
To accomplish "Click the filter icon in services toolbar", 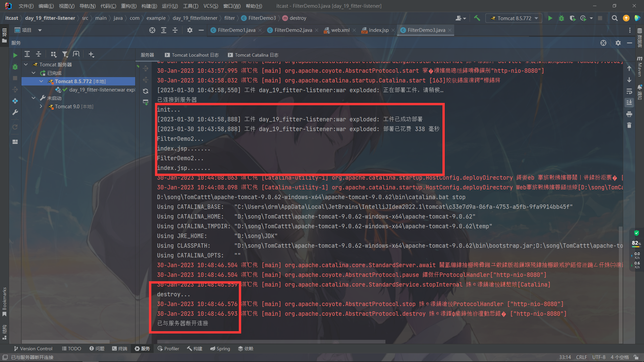I will 65,54.
